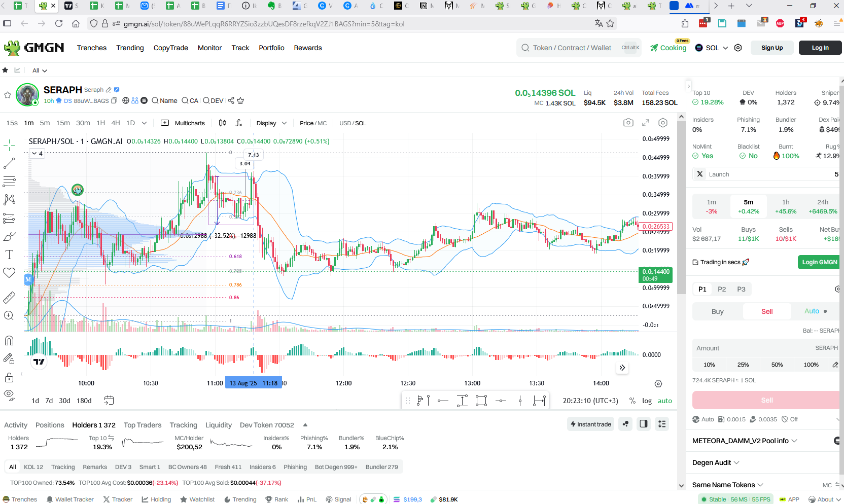Viewport: 844px width, 504px height.
Task: Expand the chart to fullscreen
Action: 646,123
